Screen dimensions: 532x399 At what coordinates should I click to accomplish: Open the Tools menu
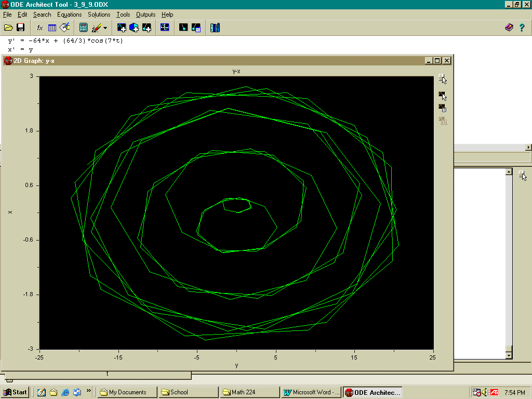pos(123,15)
